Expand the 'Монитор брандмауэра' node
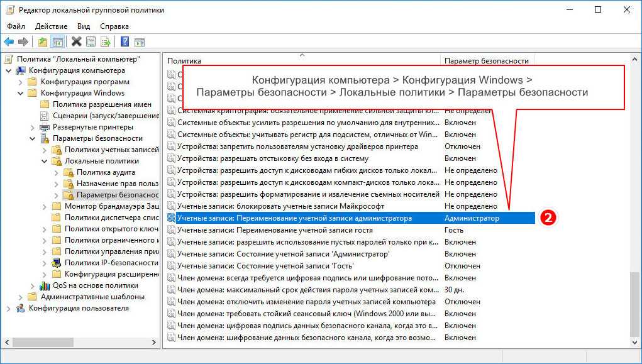 45,206
